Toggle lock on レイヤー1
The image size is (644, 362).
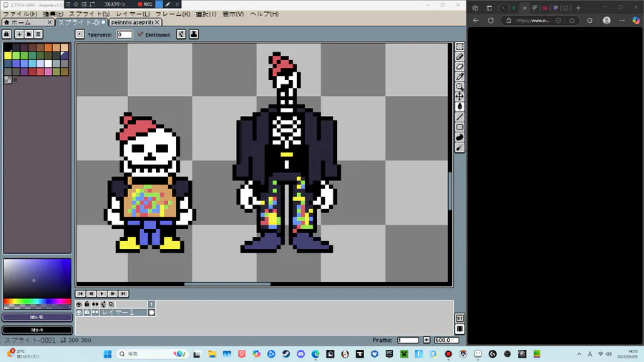tap(87, 313)
